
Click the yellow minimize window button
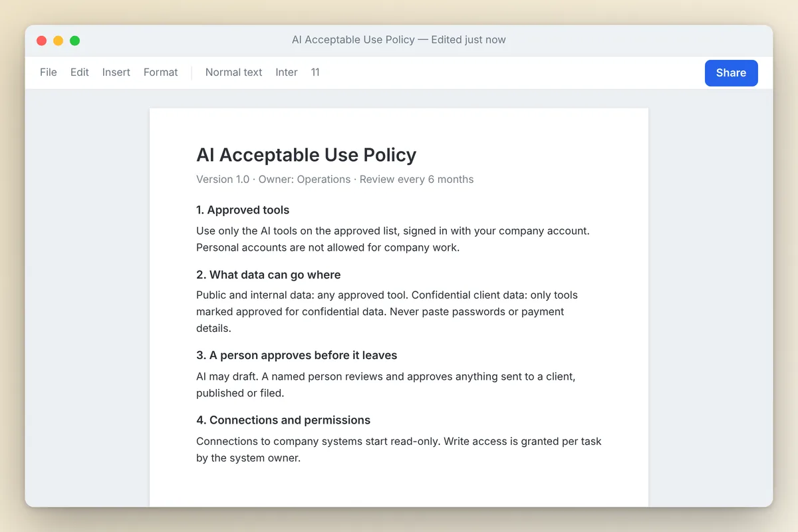tap(59, 41)
